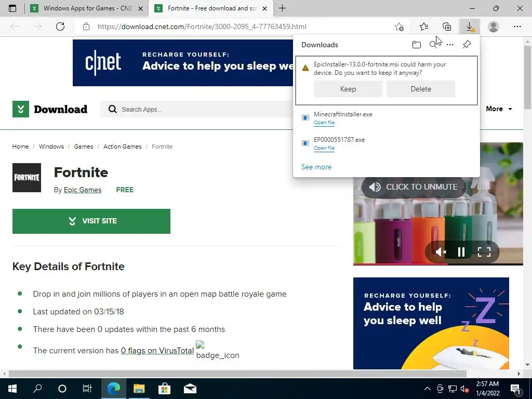Screen dimensions: 532x399
Task: Open Cortana from the taskbar
Action: [x=62, y=389]
